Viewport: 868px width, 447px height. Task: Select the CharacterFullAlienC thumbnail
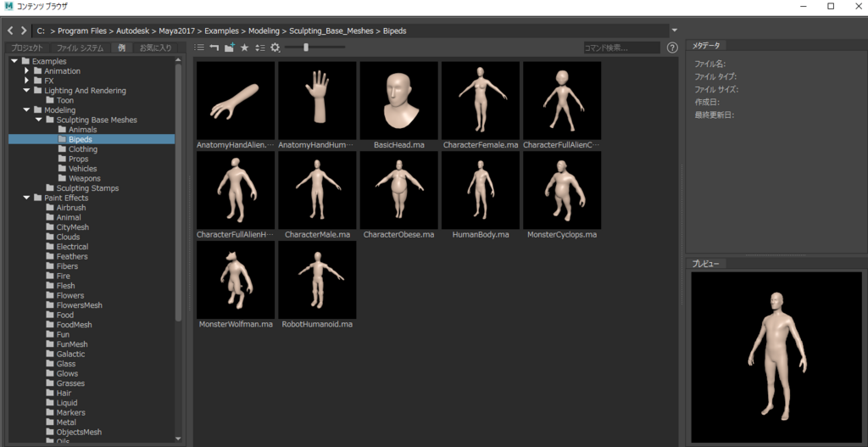562,100
